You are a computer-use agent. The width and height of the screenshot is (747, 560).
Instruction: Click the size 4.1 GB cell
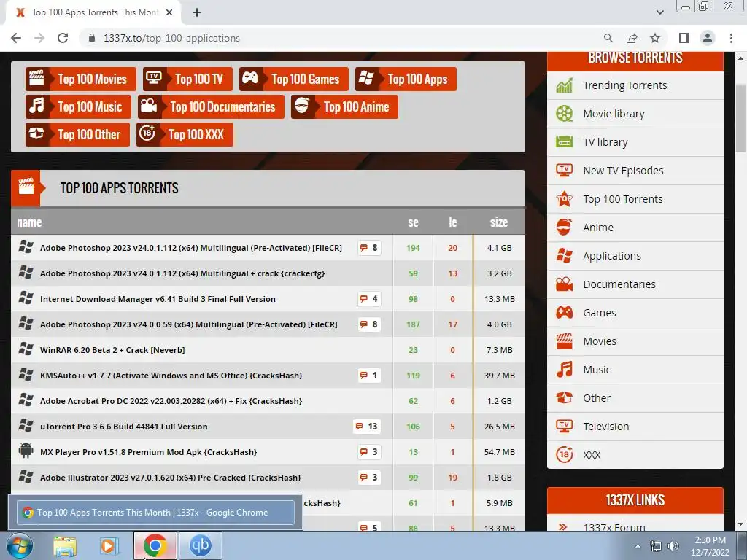tap(499, 248)
